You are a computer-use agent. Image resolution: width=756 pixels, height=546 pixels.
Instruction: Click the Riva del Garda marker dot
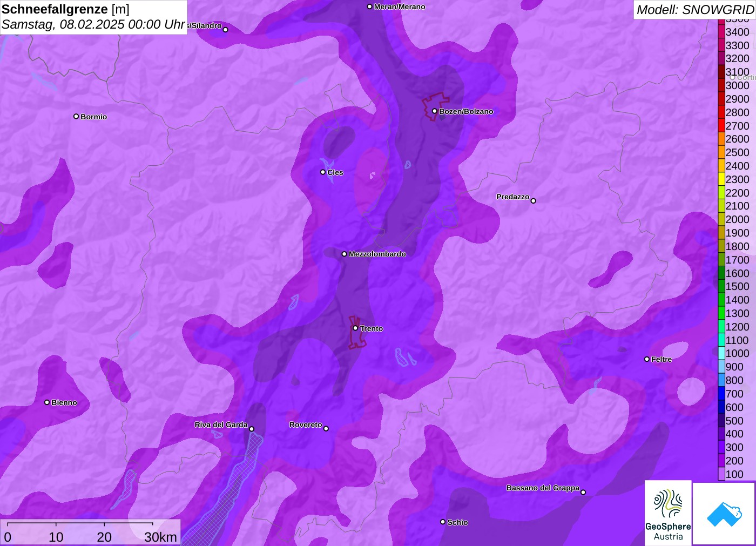pos(252,429)
